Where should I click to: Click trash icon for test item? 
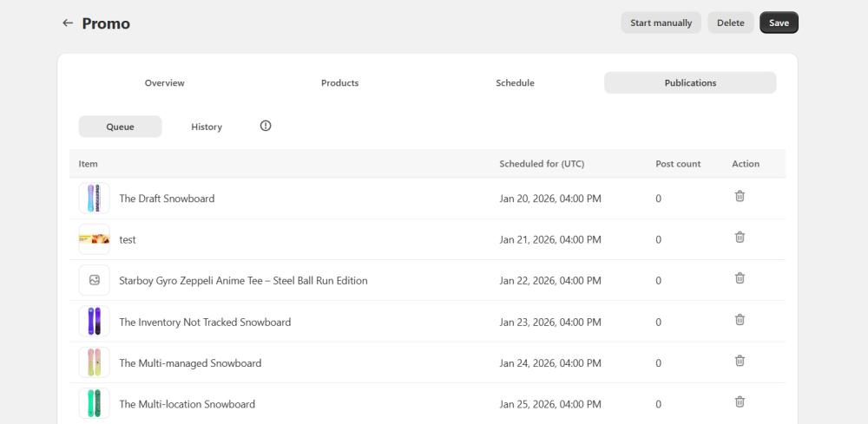pyautogui.click(x=740, y=237)
